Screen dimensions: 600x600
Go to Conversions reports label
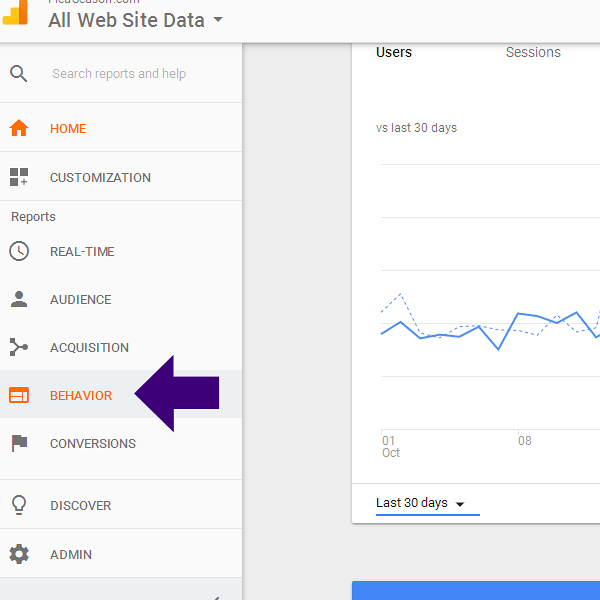pyautogui.click(x=93, y=443)
